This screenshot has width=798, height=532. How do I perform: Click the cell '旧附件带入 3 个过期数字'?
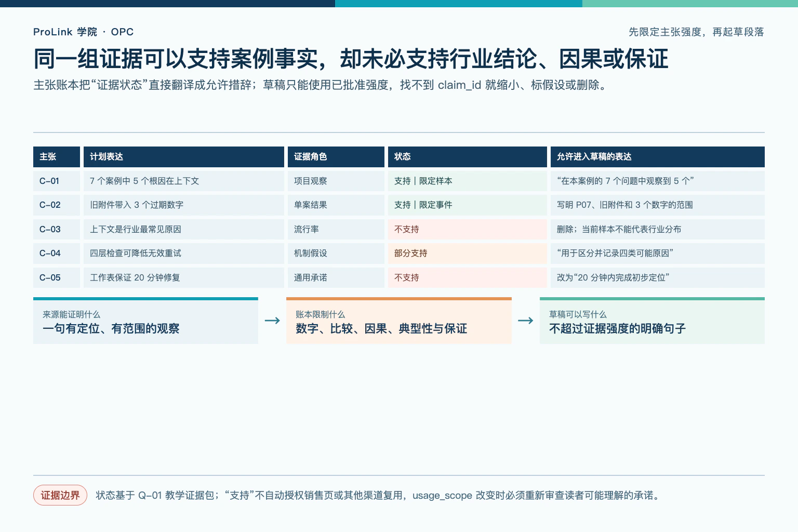tap(184, 205)
